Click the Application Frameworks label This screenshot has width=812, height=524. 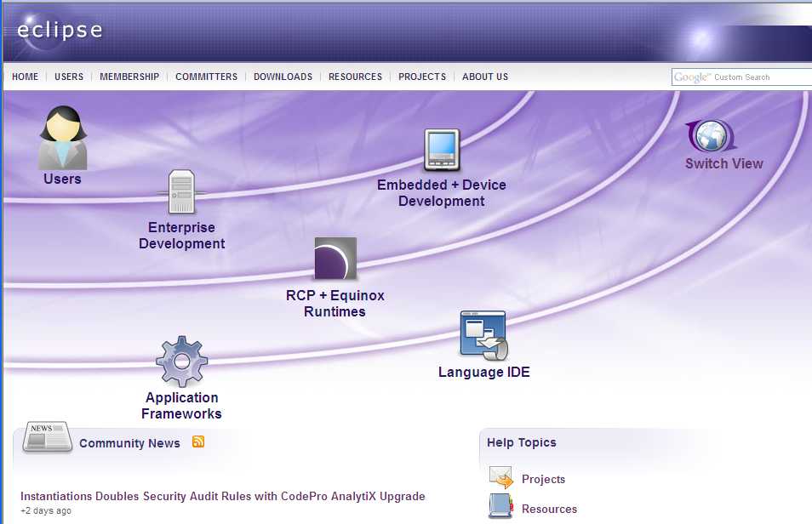[x=182, y=406]
